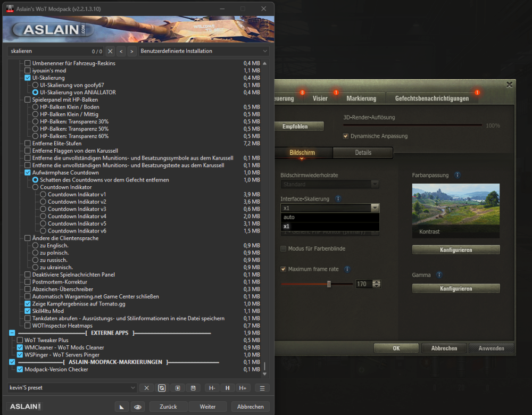Go to next search result arrow
The image size is (532, 415).
coord(132,51)
